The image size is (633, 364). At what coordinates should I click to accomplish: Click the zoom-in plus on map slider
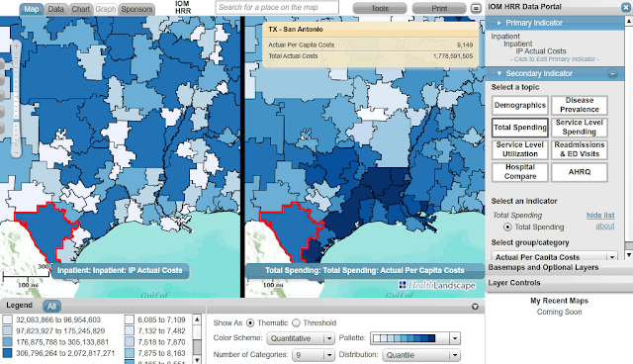click(x=16, y=46)
